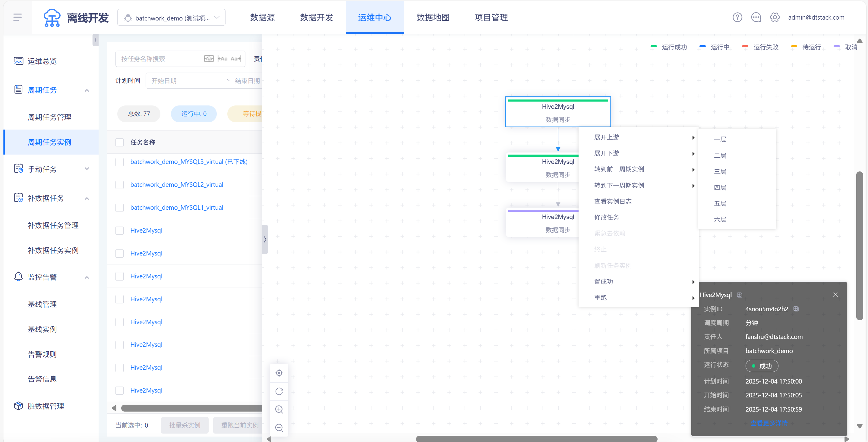Viewport: 868px width, 442px height.
Task: Click the refresh graph icon
Action: pos(279,391)
